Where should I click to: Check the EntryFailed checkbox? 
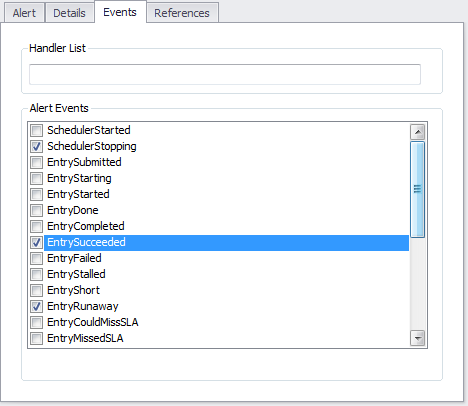point(37,258)
